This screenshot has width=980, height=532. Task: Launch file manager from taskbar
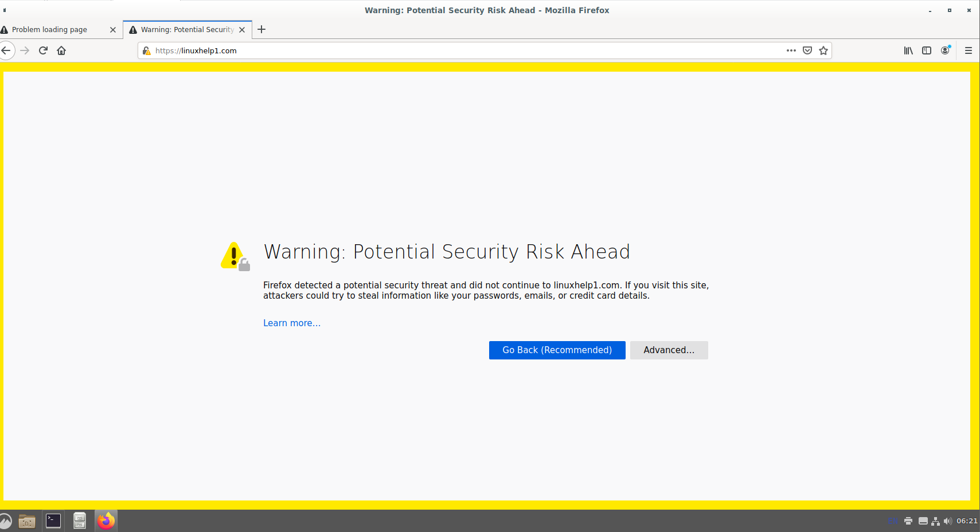(27, 521)
